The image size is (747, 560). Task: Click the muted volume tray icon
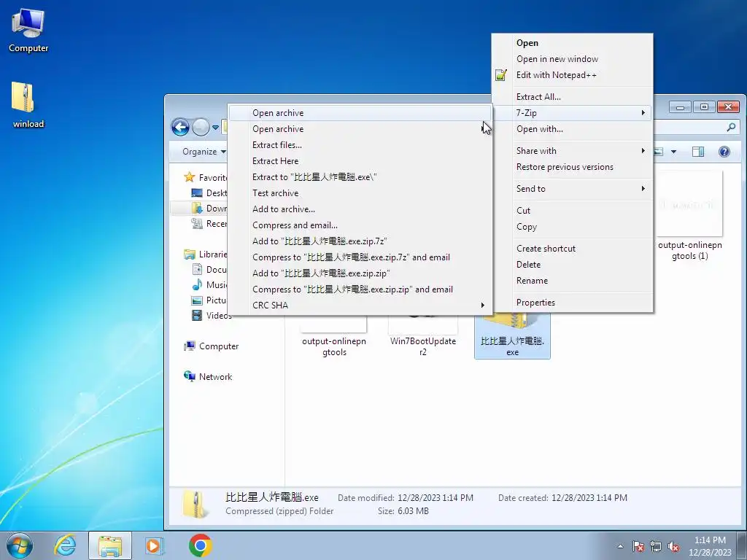coord(673,546)
